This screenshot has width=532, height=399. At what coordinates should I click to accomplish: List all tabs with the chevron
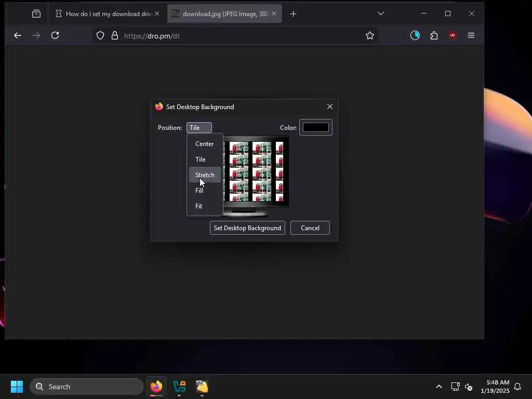point(381,14)
